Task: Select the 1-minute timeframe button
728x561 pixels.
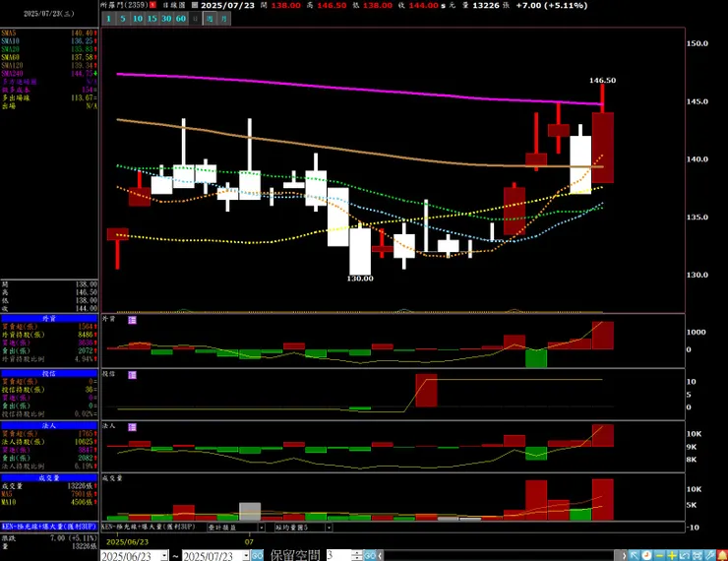Action: coord(108,19)
